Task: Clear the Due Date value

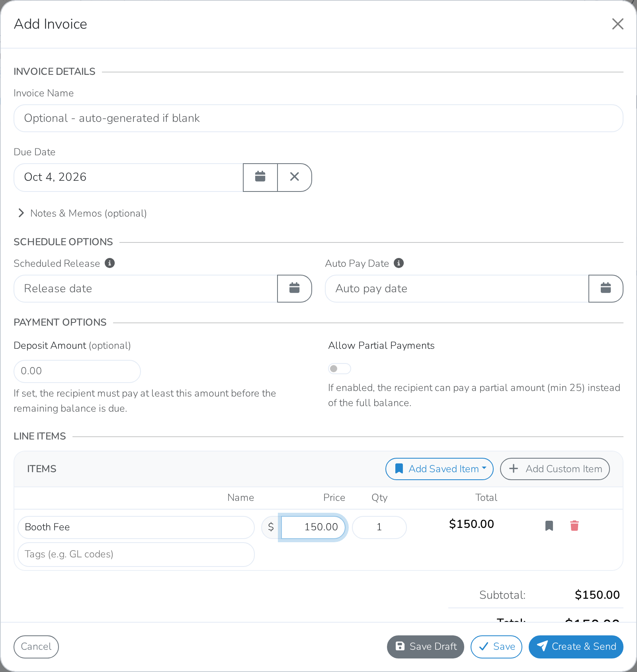Action: click(x=295, y=177)
